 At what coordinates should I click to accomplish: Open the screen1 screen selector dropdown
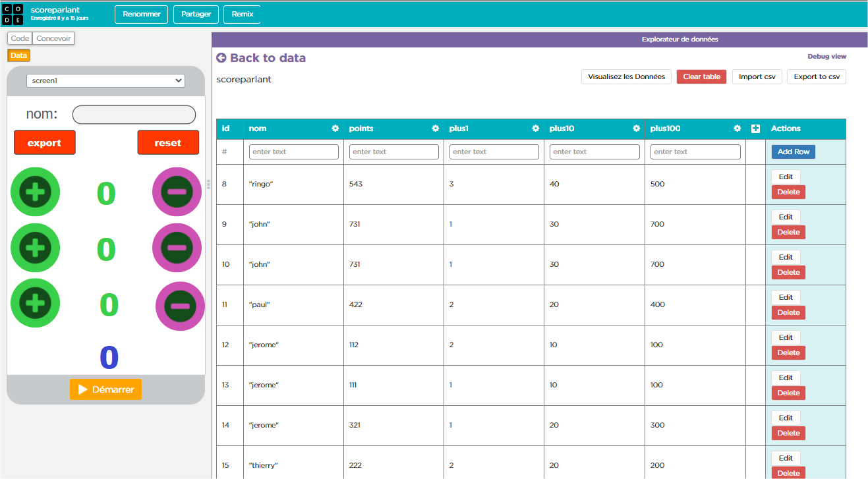pyautogui.click(x=105, y=80)
